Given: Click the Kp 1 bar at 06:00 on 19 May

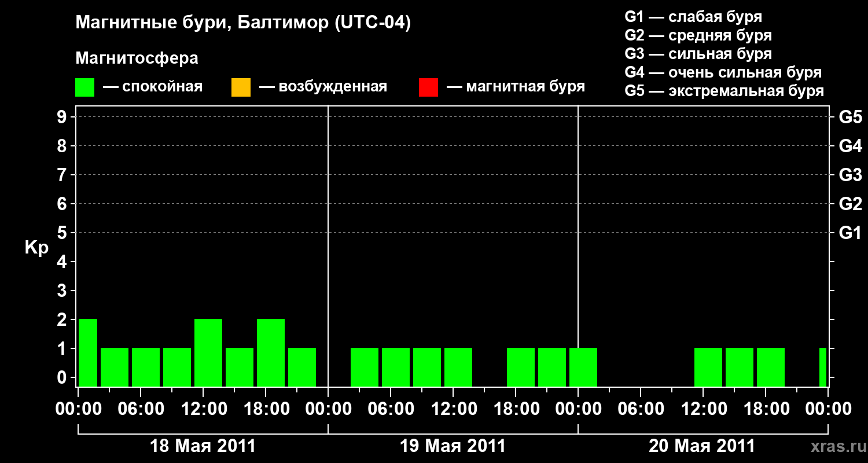Looking at the screenshot, I should tap(396, 367).
